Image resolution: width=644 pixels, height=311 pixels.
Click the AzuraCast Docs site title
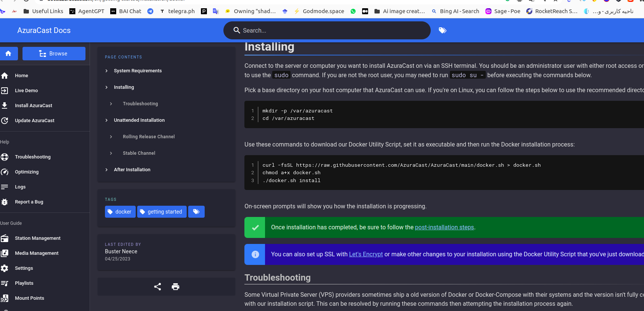[44, 30]
